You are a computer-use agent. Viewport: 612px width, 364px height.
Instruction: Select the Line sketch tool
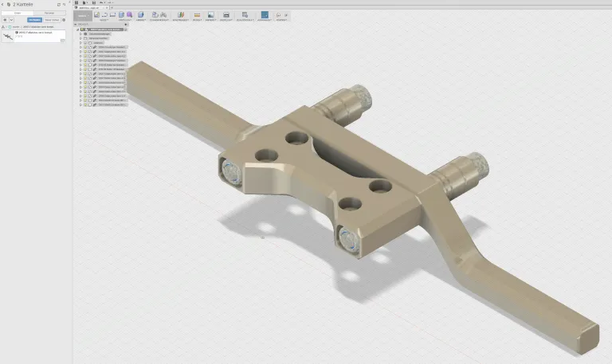pos(104,15)
